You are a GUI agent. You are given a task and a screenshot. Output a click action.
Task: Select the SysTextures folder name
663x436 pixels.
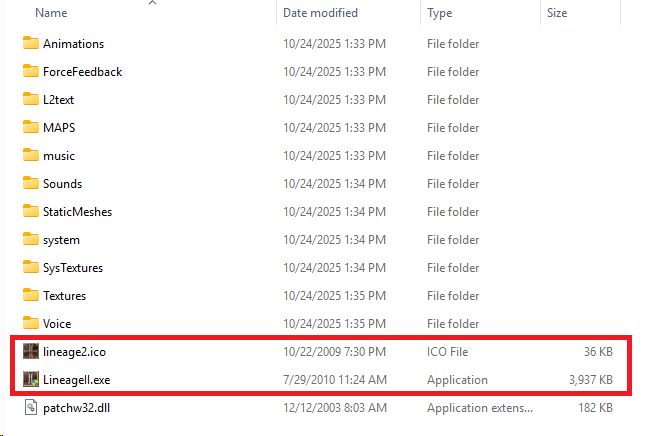(73, 268)
